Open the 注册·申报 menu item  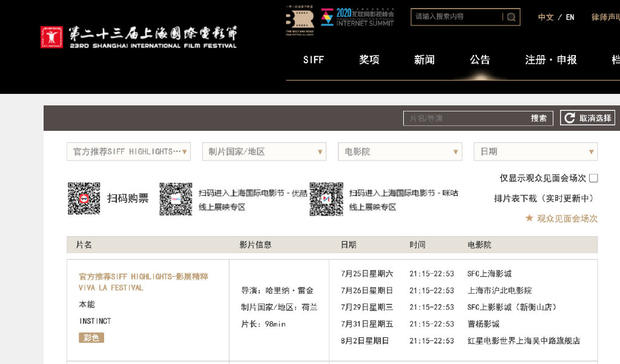tap(551, 60)
